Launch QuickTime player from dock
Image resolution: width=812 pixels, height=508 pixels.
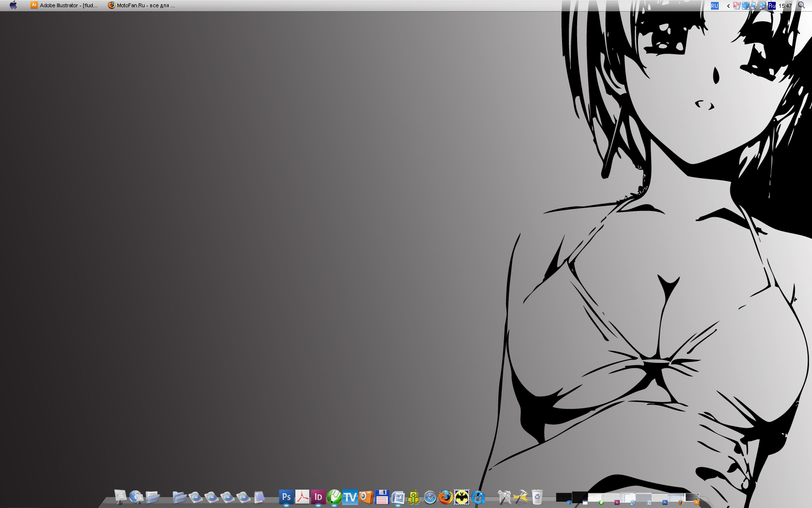[478, 497]
